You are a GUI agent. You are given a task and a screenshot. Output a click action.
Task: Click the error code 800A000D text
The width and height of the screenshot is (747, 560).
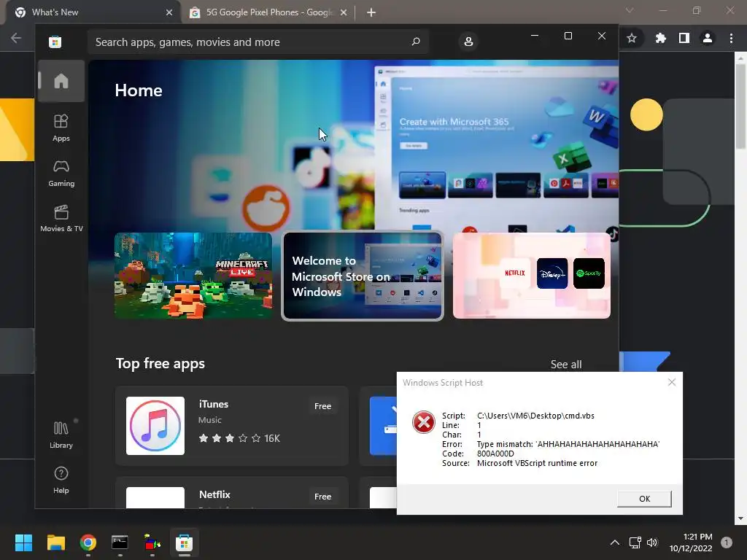pyautogui.click(x=495, y=454)
